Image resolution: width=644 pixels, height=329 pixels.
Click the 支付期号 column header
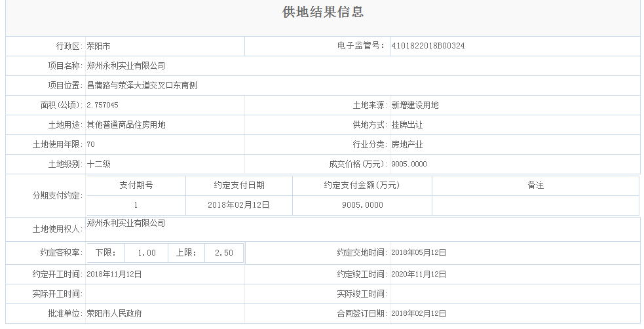tap(136, 185)
